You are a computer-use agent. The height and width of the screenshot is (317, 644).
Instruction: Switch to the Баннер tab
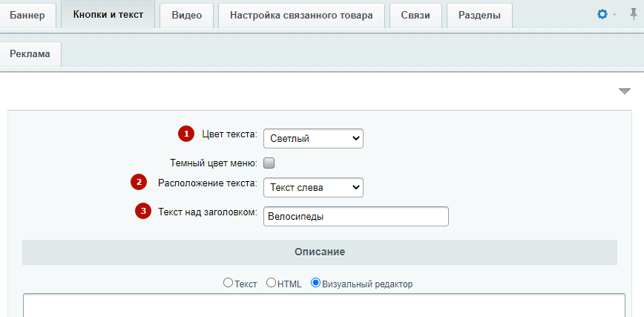[27, 16]
